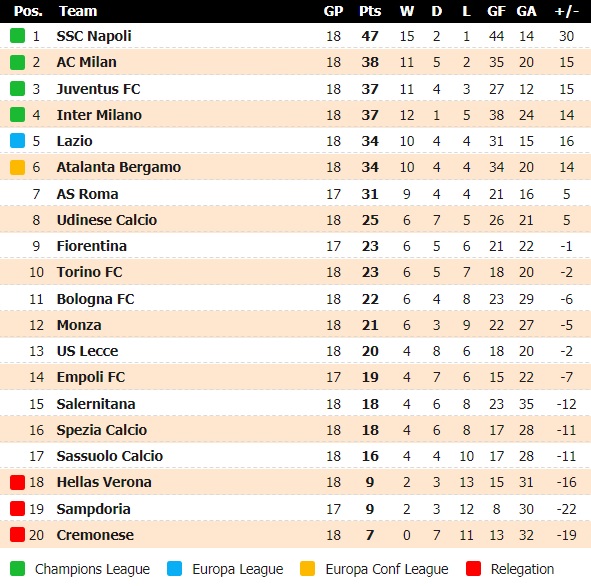Click the GF column header
Image resolution: width=591 pixels, height=586 pixels.
coord(496,11)
